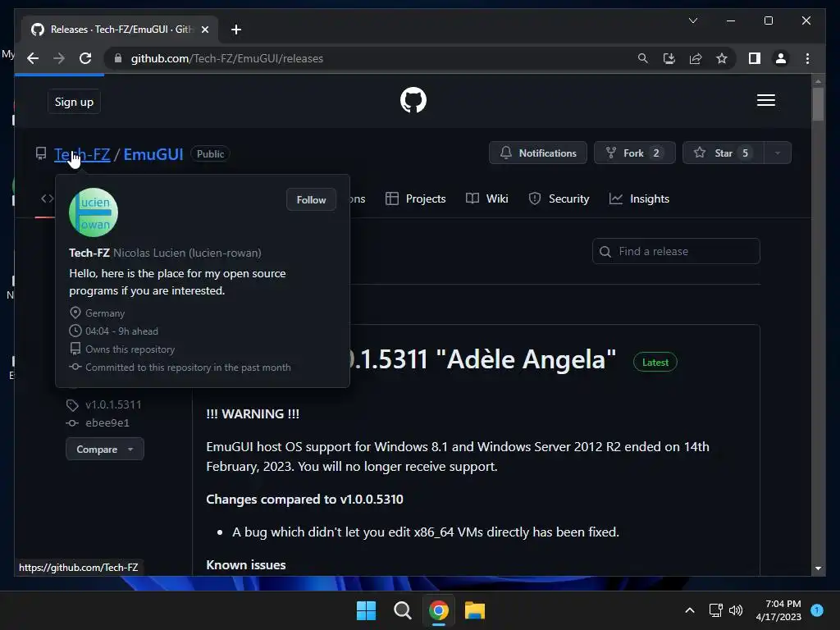
Task: Click the Latest release badge
Action: [655, 363]
